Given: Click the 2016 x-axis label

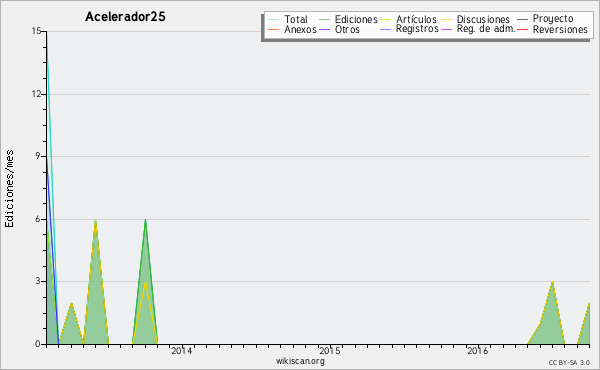Looking at the screenshot, I should (478, 350).
